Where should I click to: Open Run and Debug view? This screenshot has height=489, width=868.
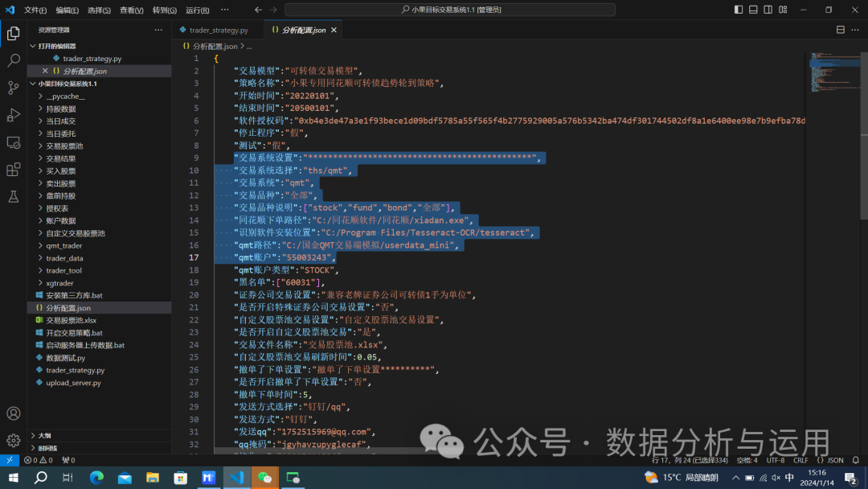[x=14, y=115]
